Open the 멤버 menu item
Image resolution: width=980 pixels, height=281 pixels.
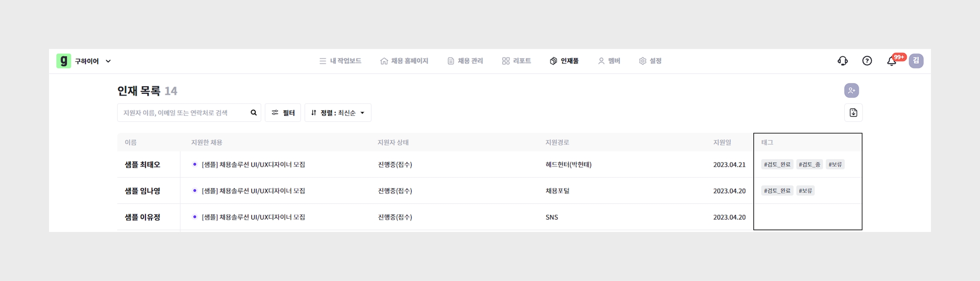coord(609,61)
